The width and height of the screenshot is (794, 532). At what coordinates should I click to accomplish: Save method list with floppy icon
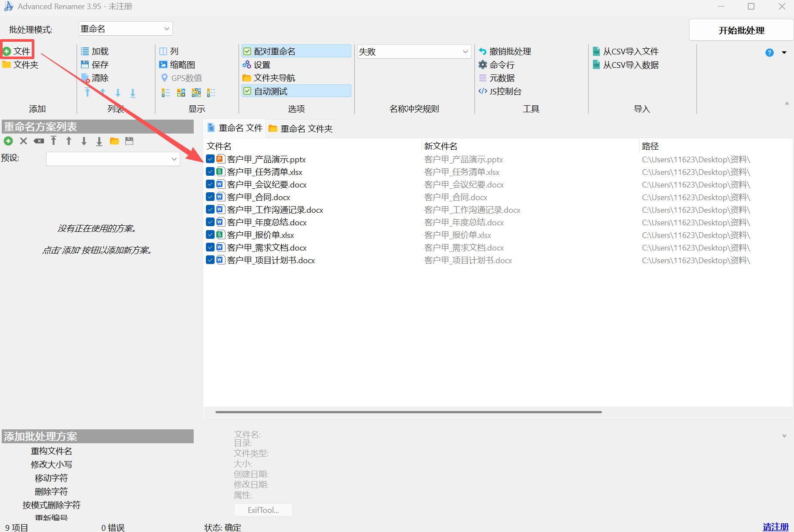[129, 141]
